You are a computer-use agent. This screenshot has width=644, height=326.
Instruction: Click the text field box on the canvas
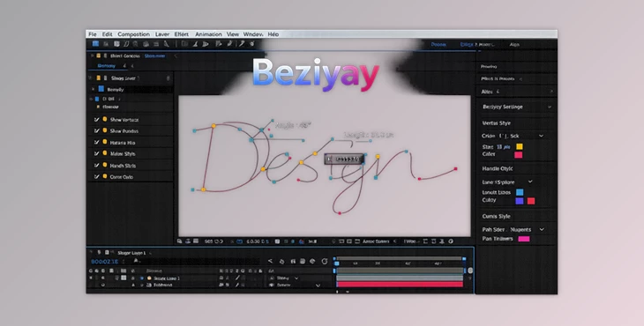344,159
